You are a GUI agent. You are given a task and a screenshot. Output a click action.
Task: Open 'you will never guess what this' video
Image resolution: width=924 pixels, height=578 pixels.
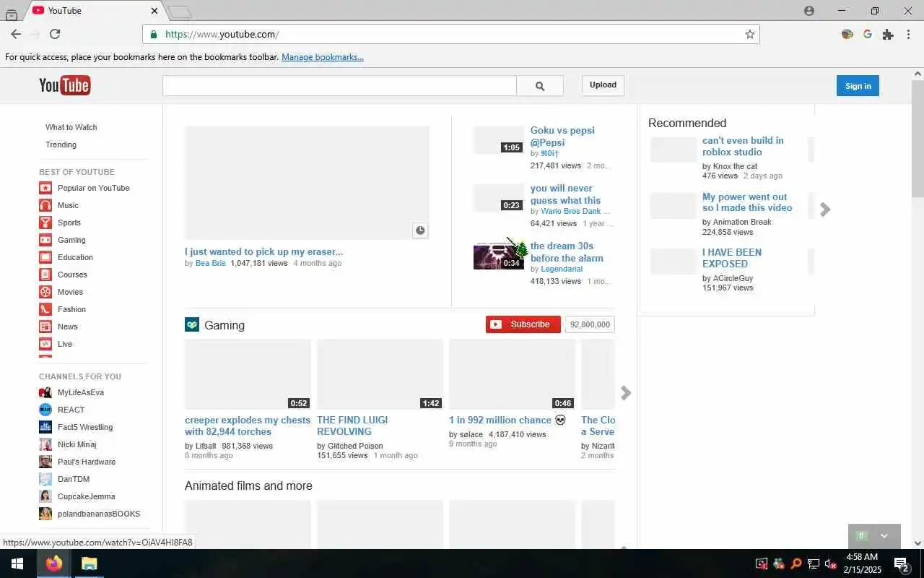[565, 194]
